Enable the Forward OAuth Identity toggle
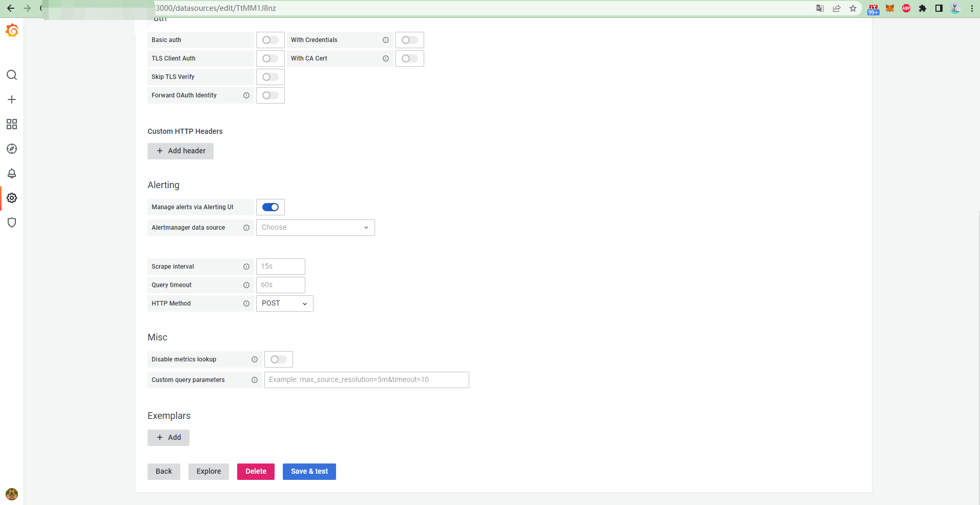 270,95
